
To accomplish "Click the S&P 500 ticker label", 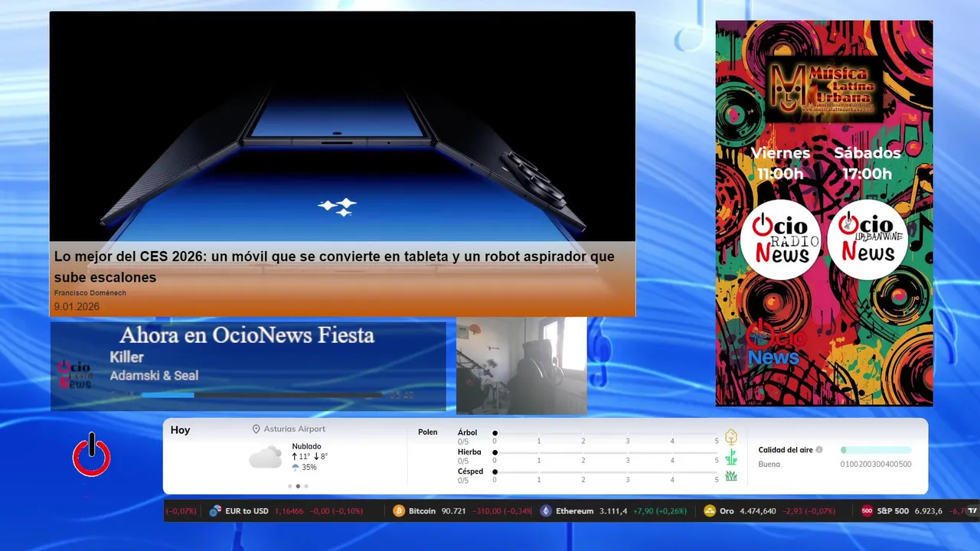I will (x=893, y=511).
